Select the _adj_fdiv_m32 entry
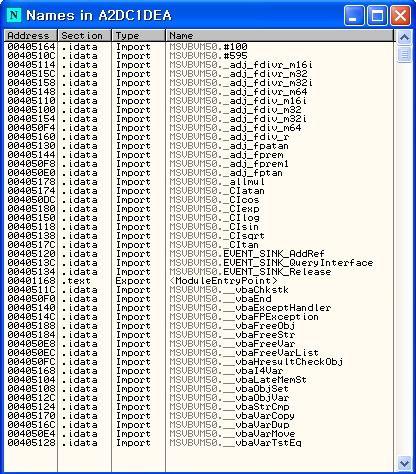 pos(199,110)
